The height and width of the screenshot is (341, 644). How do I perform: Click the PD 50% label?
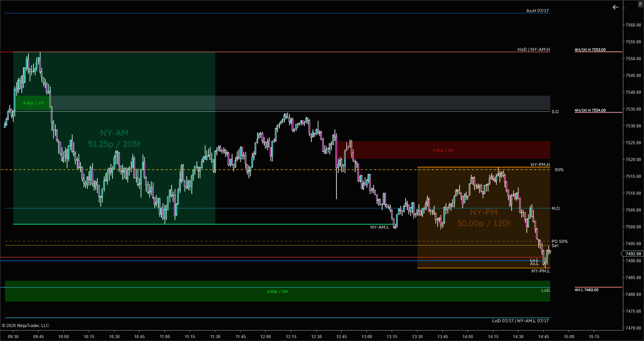560,241
